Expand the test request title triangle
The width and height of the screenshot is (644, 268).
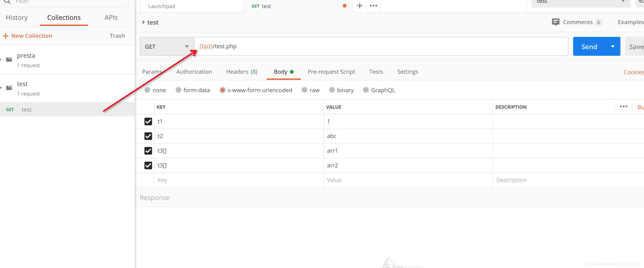(144, 22)
